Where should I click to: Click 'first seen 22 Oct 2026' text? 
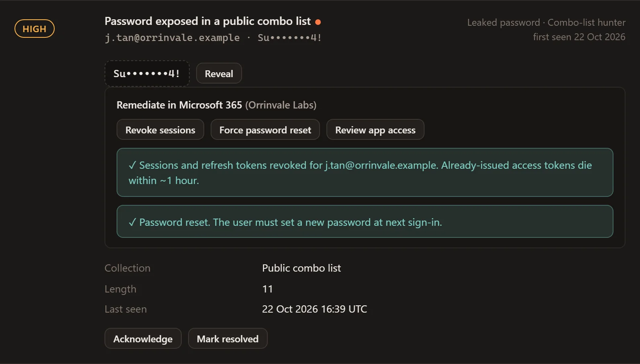point(579,37)
